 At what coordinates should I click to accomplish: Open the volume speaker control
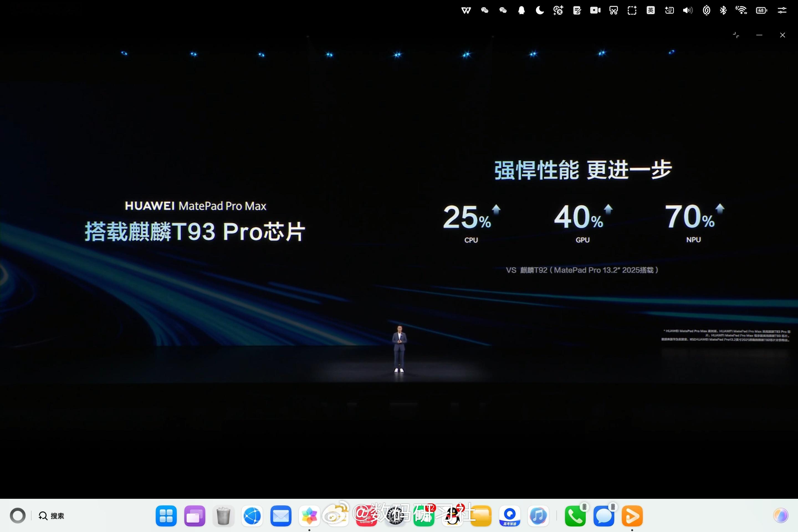click(688, 11)
